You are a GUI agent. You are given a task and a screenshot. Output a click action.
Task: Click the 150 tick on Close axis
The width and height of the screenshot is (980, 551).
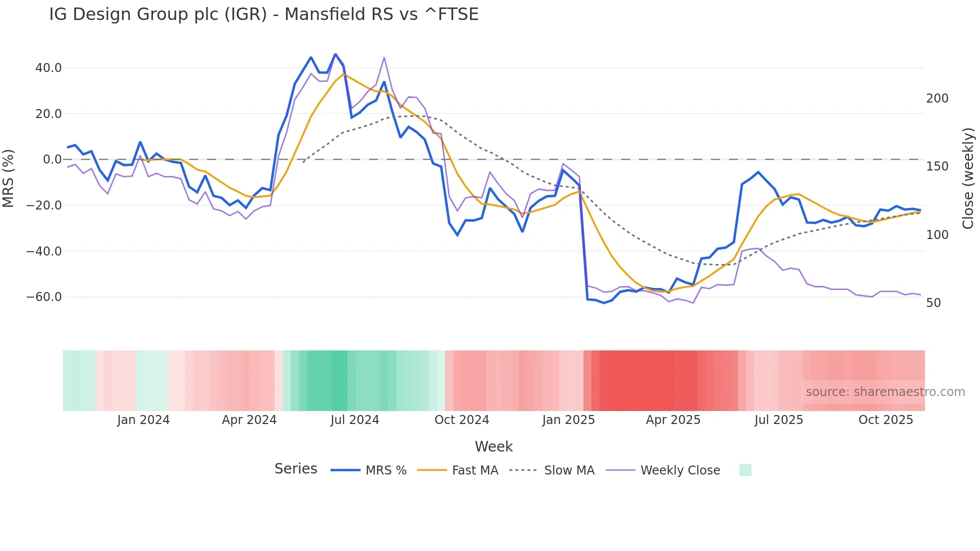click(937, 166)
